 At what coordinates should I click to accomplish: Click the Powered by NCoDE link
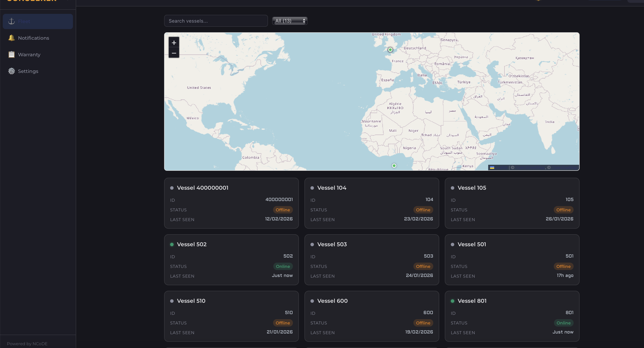point(27,343)
